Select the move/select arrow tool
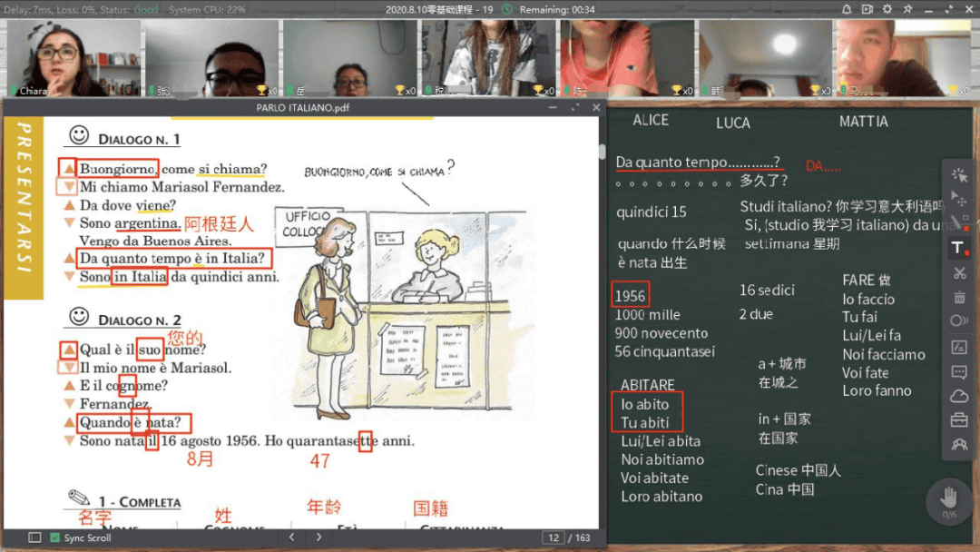The width and height of the screenshot is (980, 552). pos(959,199)
